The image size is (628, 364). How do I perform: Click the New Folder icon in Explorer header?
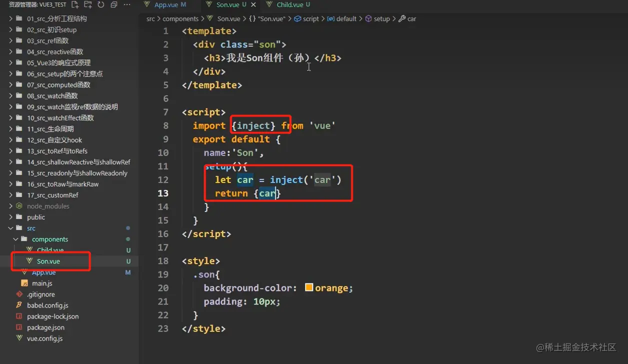[x=88, y=4]
